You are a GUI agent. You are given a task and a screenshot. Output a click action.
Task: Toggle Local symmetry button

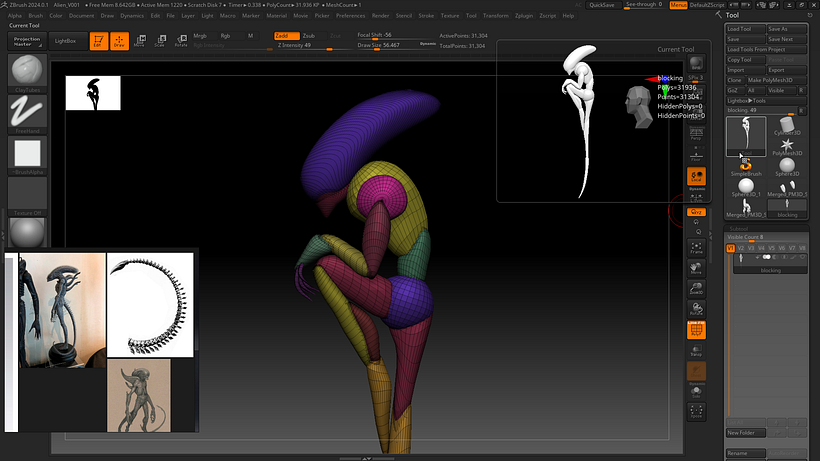[696, 176]
